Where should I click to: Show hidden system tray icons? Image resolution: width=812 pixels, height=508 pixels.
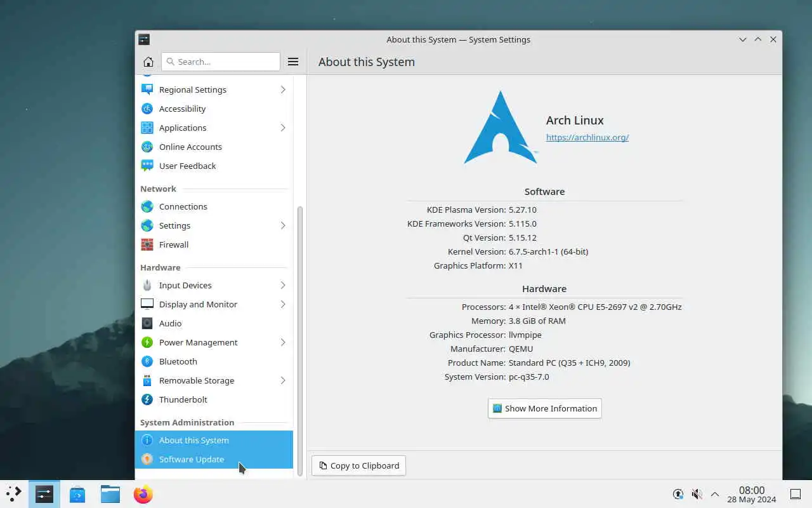click(x=715, y=494)
